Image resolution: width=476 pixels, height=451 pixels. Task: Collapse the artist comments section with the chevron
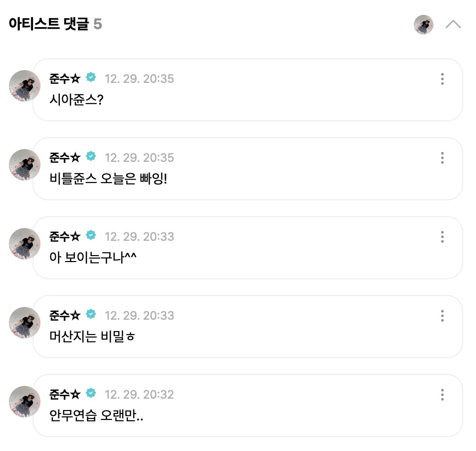453,24
